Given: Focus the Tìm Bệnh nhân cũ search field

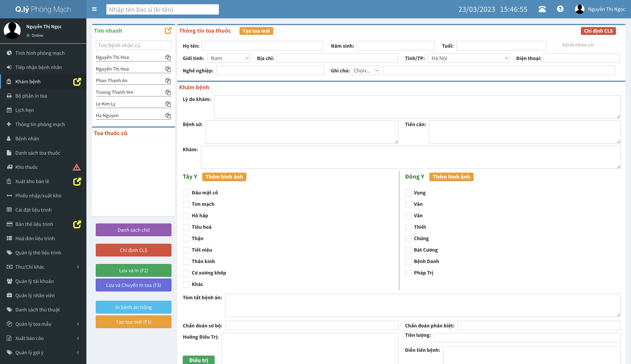Looking at the screenshot, I should 133,45.
